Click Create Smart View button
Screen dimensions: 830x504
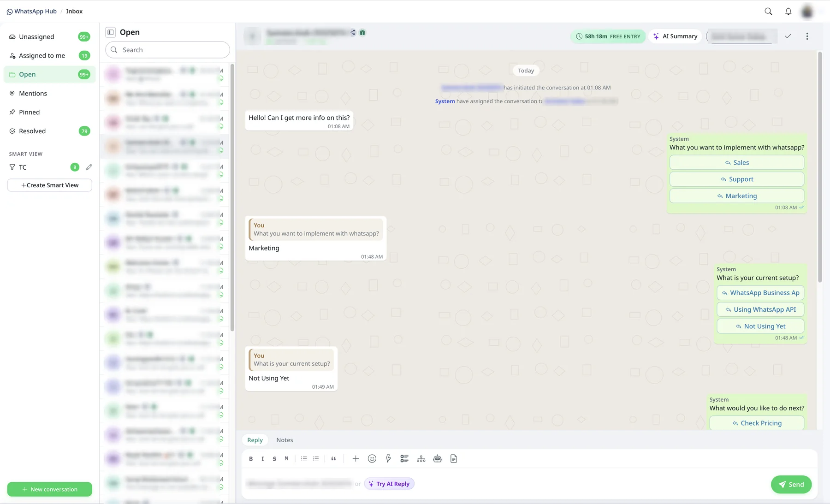(x=50, y=185)
